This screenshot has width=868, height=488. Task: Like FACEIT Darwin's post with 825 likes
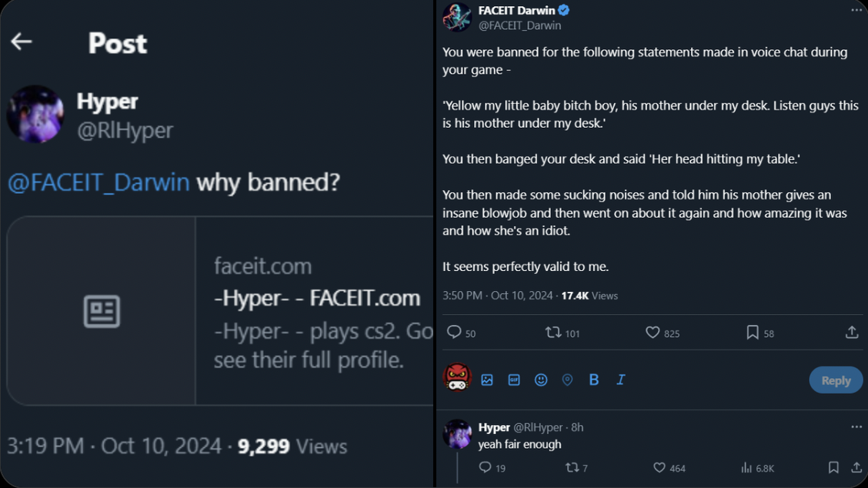[653, 333]
